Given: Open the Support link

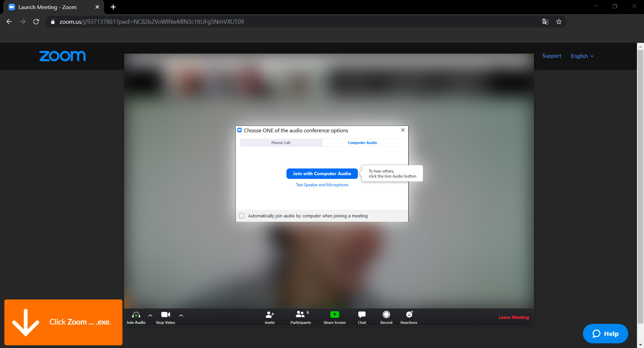Looking at the screenshot, I should (x=551, y=56).
